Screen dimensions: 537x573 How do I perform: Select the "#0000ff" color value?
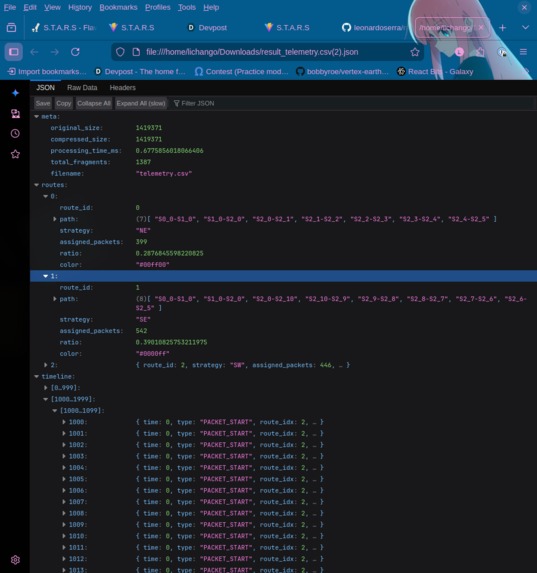pos(152,353)
